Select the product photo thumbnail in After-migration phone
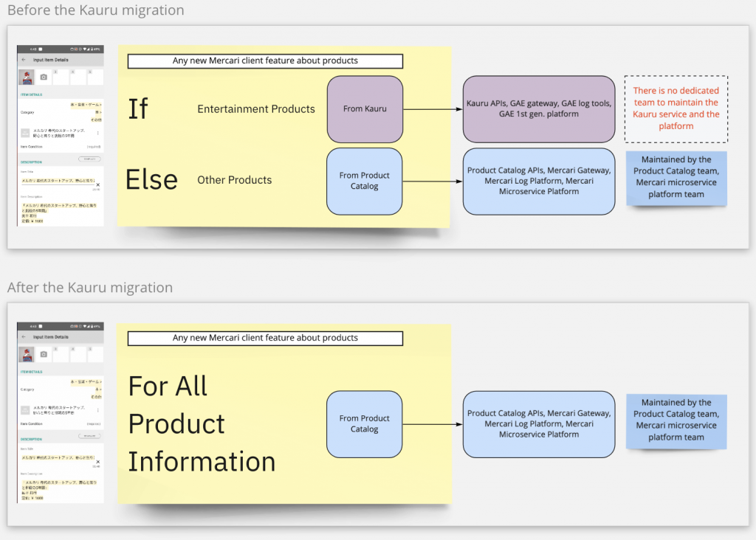This screenshot has width=756, height=540. tap(26, 354)
